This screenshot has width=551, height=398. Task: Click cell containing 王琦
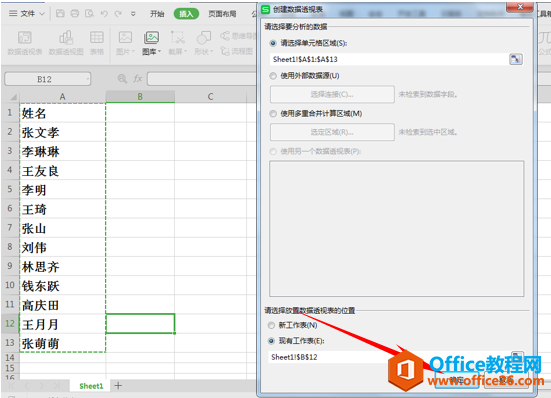(63, 209)
